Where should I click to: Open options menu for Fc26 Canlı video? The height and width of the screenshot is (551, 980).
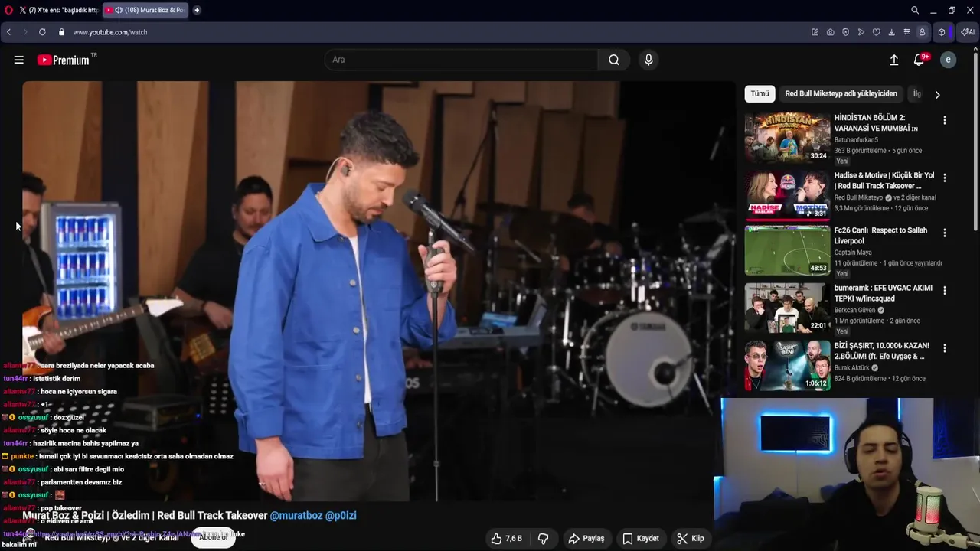944,233
